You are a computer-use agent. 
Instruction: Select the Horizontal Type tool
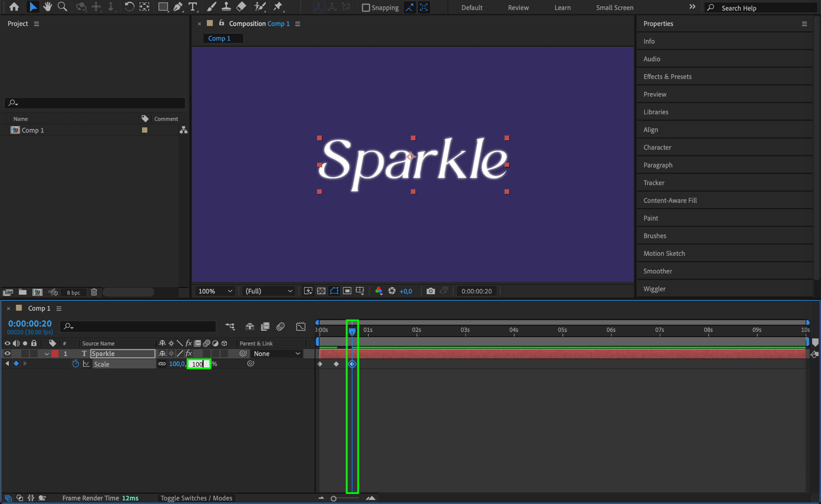coord(193,7)
